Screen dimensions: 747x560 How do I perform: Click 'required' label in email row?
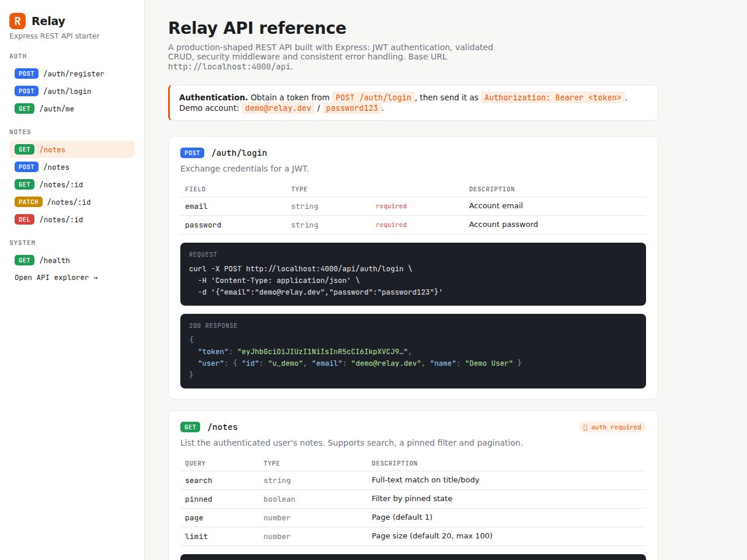(391, 206)
